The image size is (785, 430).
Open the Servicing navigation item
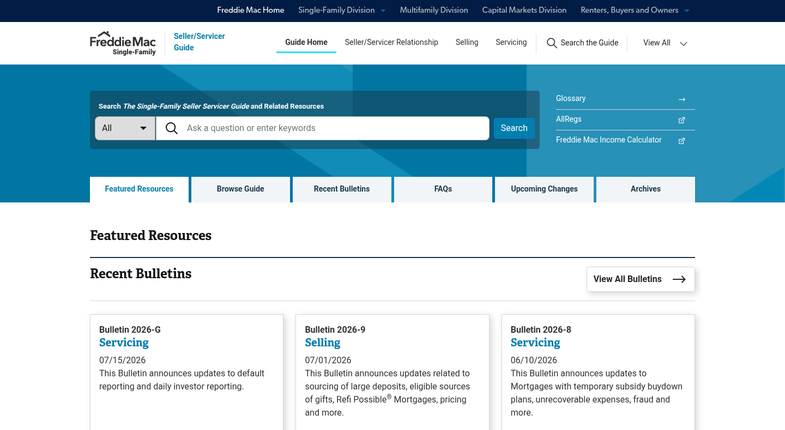(x=511, y=43)
